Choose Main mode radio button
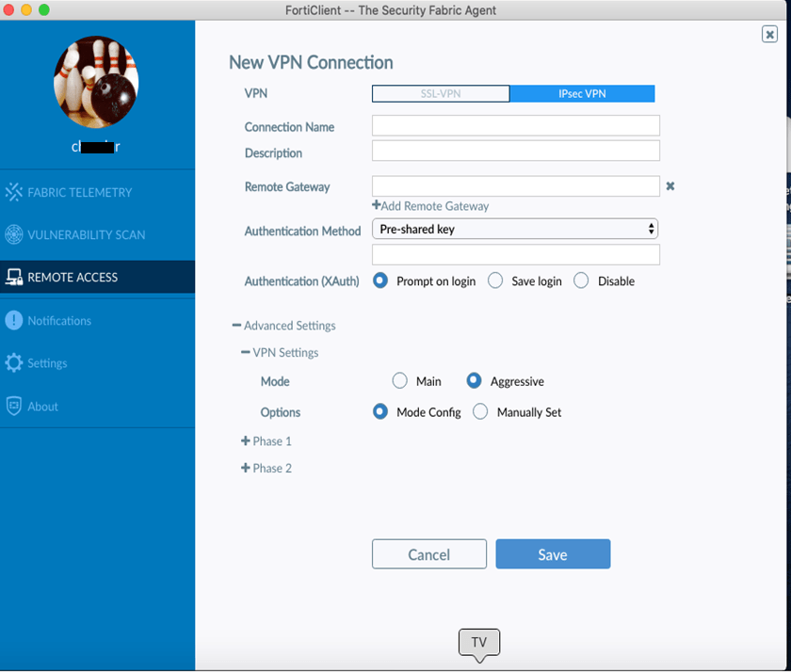791x672 pixels. (x=399, y=380)
